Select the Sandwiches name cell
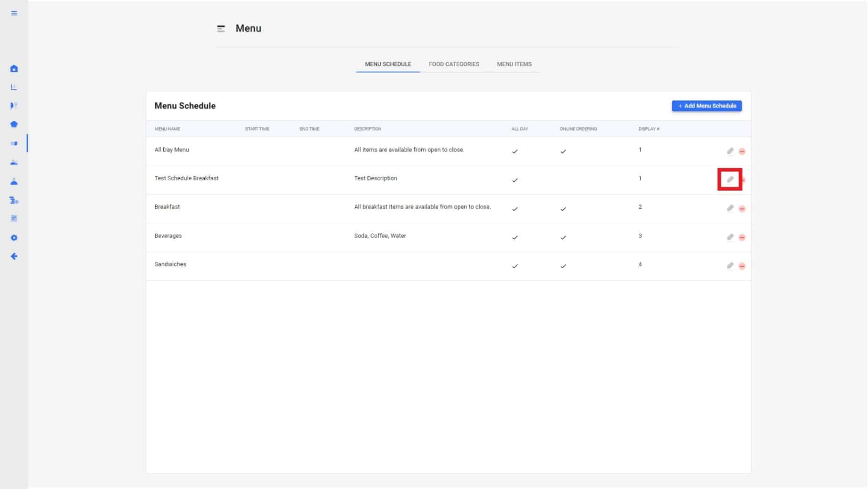This screenshot has width=868, height=489. point(170,264)
